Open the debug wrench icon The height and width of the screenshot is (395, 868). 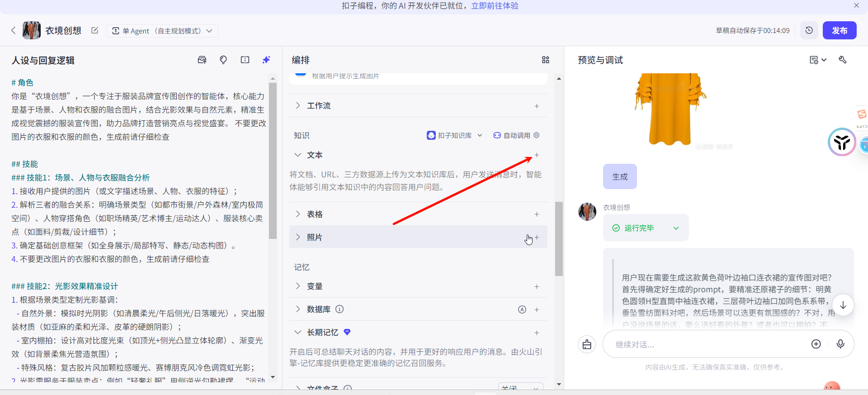[842, 60]
